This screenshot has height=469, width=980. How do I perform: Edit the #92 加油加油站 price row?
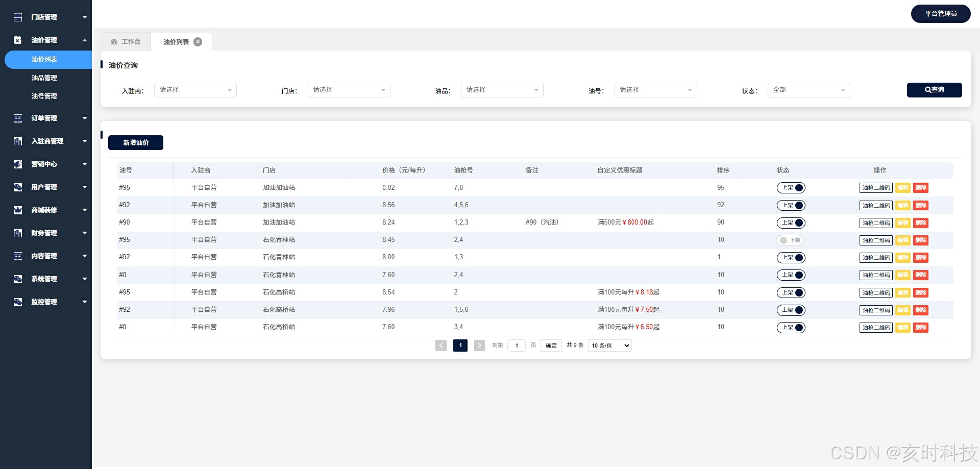903,205
